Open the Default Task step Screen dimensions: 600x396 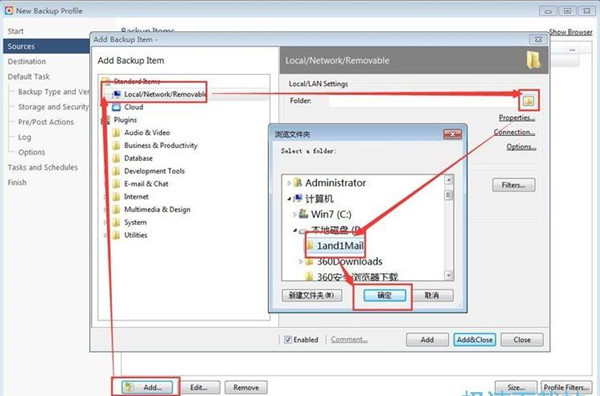(x=29, y=77)
